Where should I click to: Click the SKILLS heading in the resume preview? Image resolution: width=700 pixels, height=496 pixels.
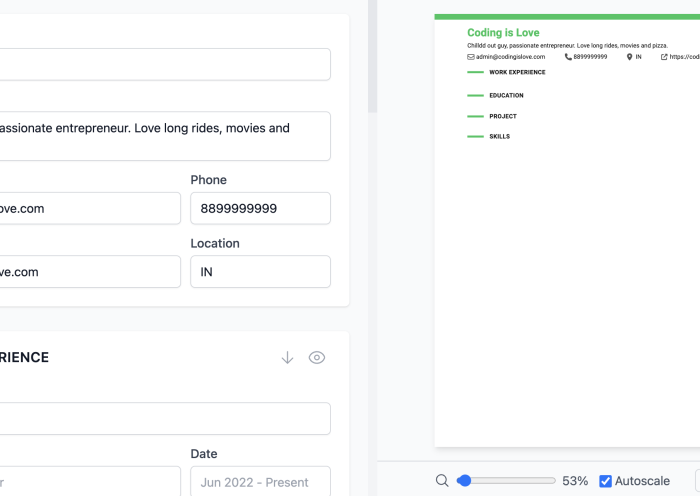click(x=499, y=136)
